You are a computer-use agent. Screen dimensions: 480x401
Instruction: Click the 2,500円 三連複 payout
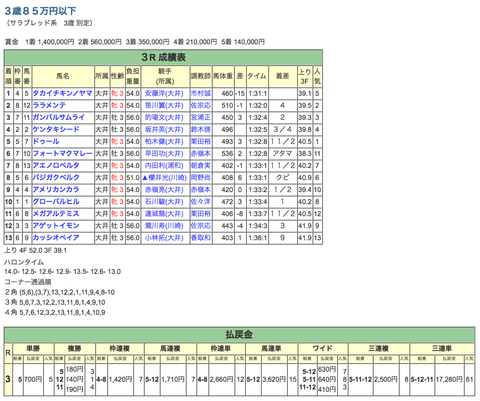386,379
